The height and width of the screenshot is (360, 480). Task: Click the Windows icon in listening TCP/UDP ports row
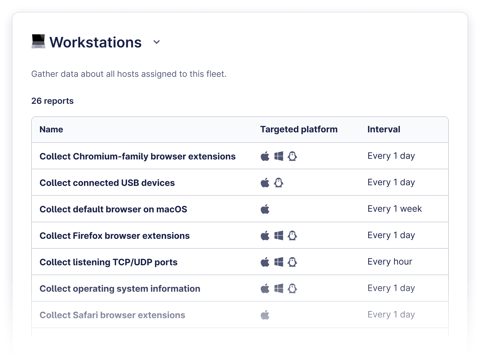click(279, 262)
